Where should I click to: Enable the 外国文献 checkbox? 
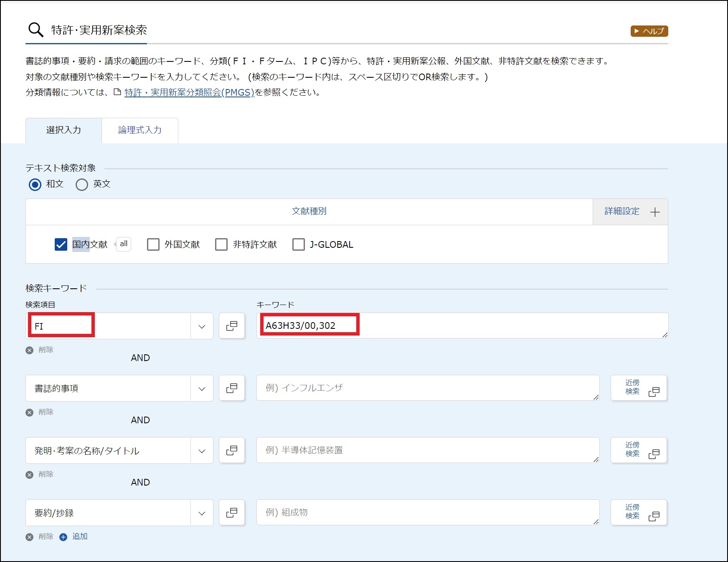click(153, 244)
